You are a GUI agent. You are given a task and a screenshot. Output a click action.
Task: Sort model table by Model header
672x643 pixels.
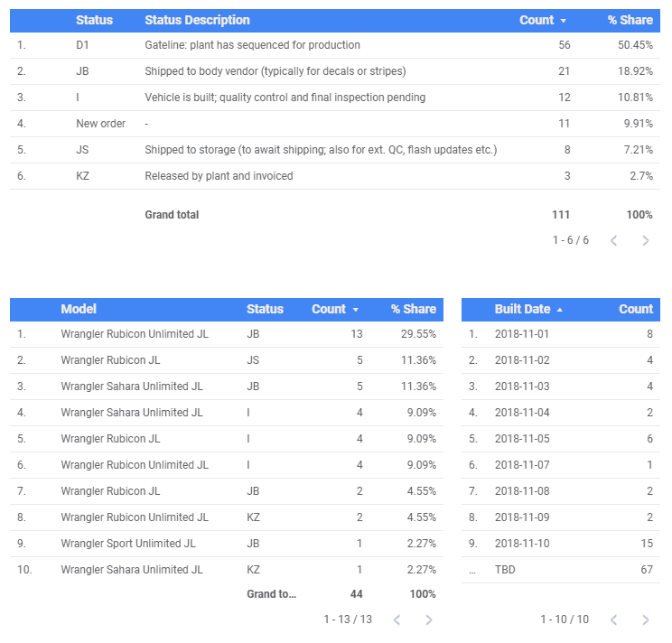[x=79, y=309]
